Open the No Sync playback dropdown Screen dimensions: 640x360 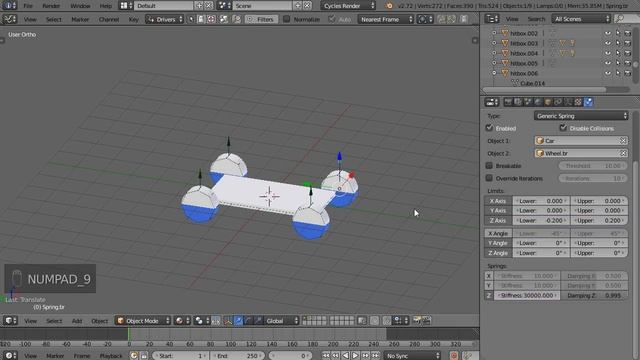click(412, 356)
